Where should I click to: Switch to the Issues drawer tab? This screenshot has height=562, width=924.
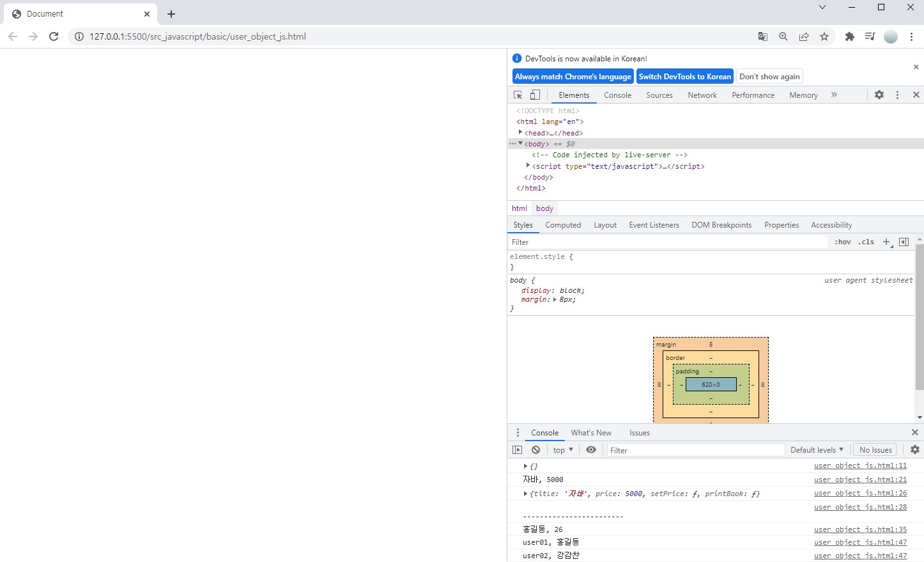click(x=640, y=433)
